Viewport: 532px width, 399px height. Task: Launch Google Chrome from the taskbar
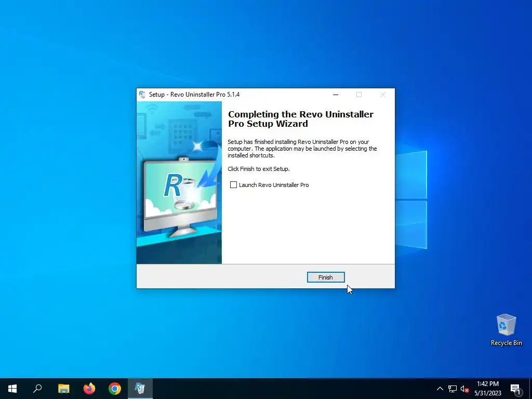click(x=115, y=389)
